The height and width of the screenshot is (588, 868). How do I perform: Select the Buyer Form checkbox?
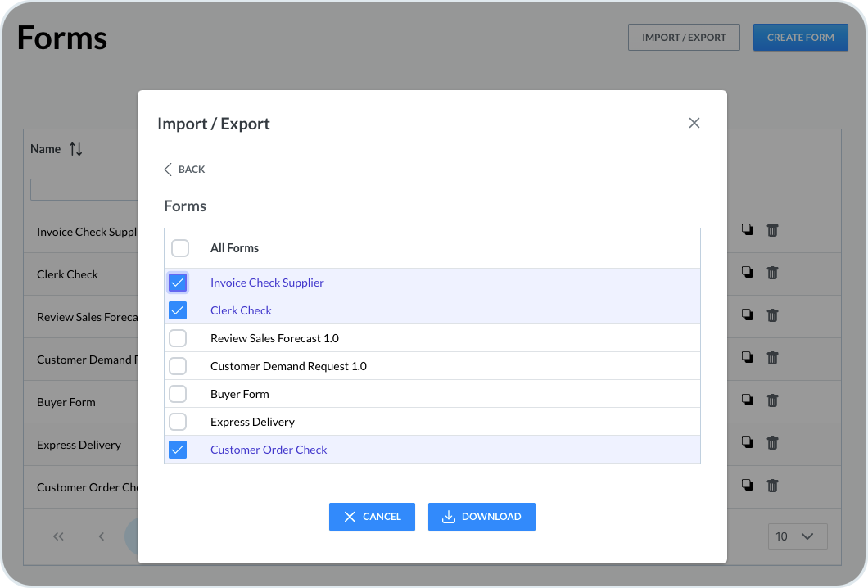tap(178, 394)
